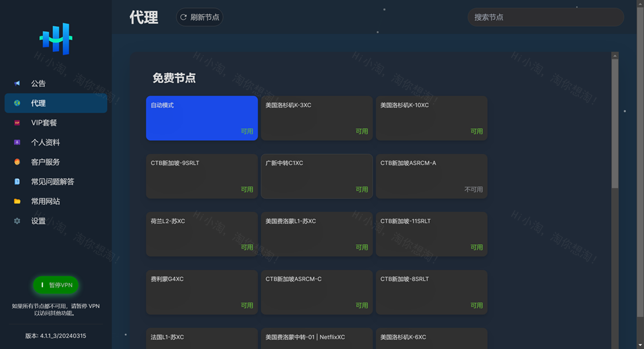Select the 自动模式 node card

point(202,118)
